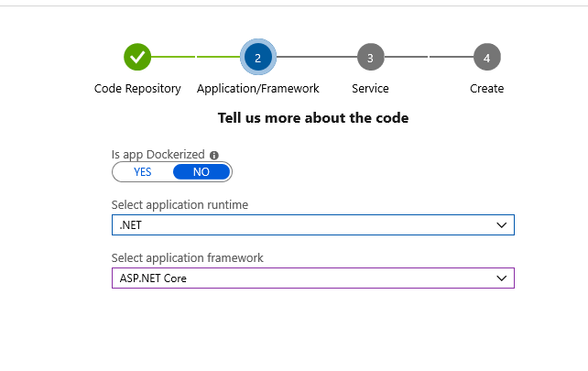This screenshot has height=371, width=588.
Task: Expand the application runtime dropdown arrow
Action: (x=501, y=224)
